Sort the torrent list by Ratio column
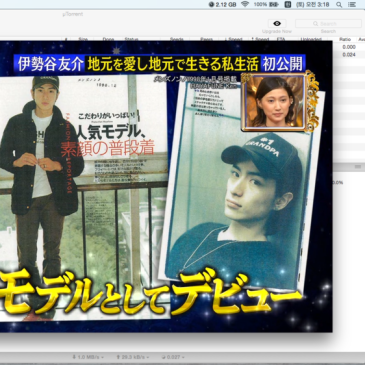The image size is (365, 365). pos(345,39)
